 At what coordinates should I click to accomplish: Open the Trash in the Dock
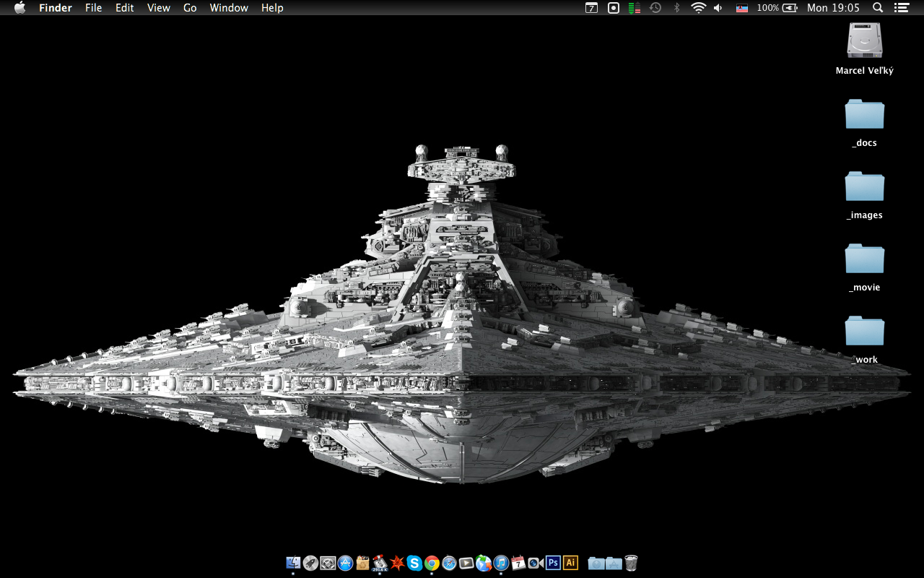(631, 563)
